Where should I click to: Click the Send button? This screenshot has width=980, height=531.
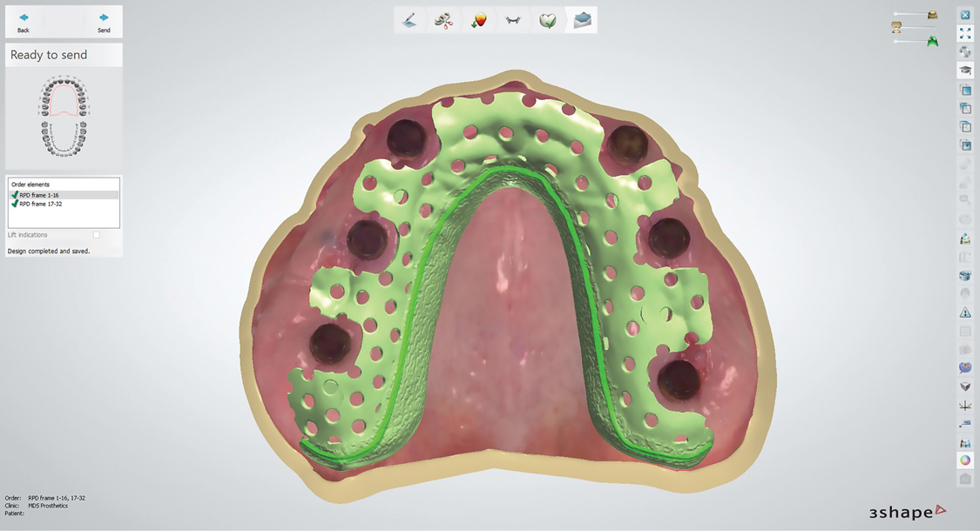pyautogui.click(x=104, y=22)
